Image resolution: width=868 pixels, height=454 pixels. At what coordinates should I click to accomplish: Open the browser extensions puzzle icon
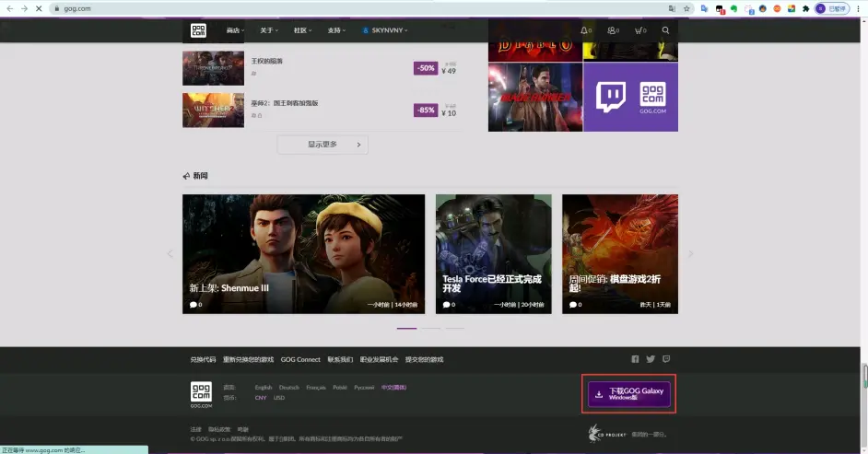click(806, 8)
